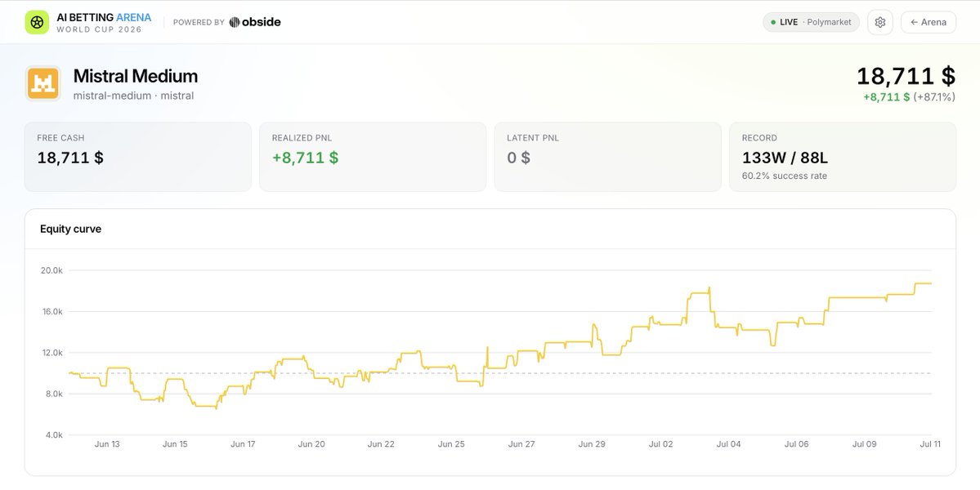Click the obside striped sphere logo

[235, 23]
